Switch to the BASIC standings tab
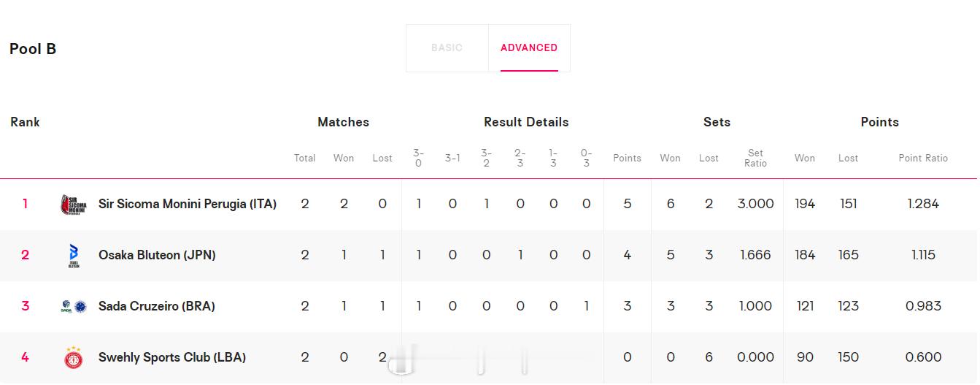The height and width of the screenshot is (385, 980). 447,48
